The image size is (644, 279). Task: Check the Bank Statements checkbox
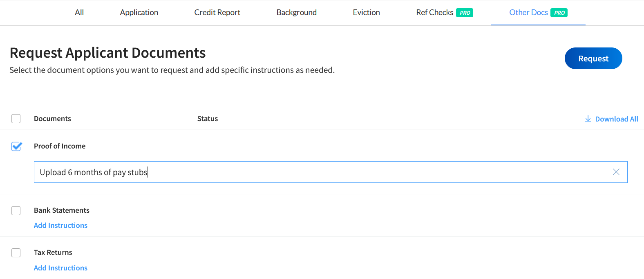pos(16,211)
